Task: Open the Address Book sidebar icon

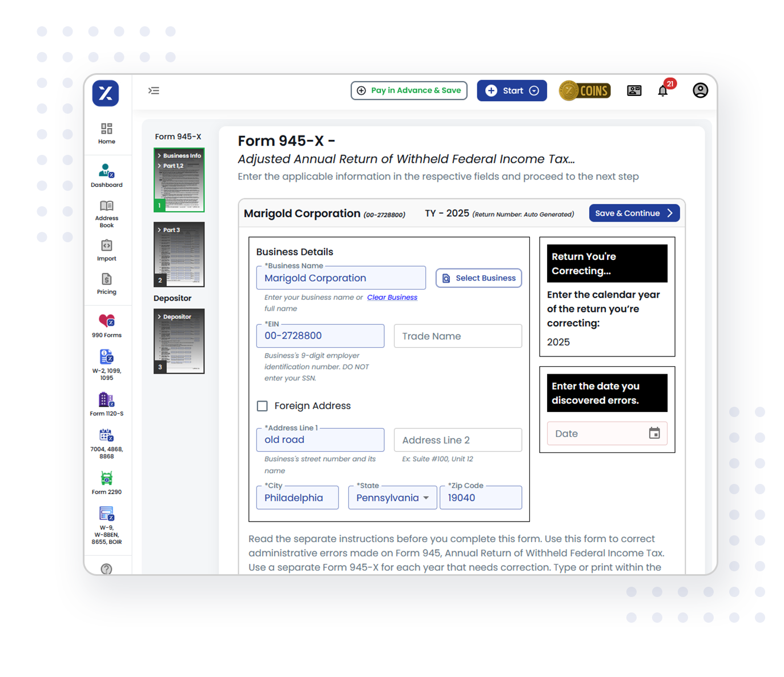Action: (x=106, y=213)
